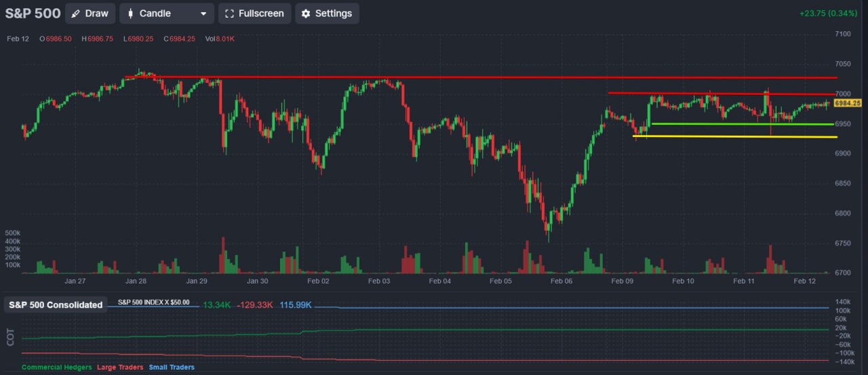The image size is (868, 375).
Task: Click the S&P 500 Consolidated panel label
Action: coord(56,305)
